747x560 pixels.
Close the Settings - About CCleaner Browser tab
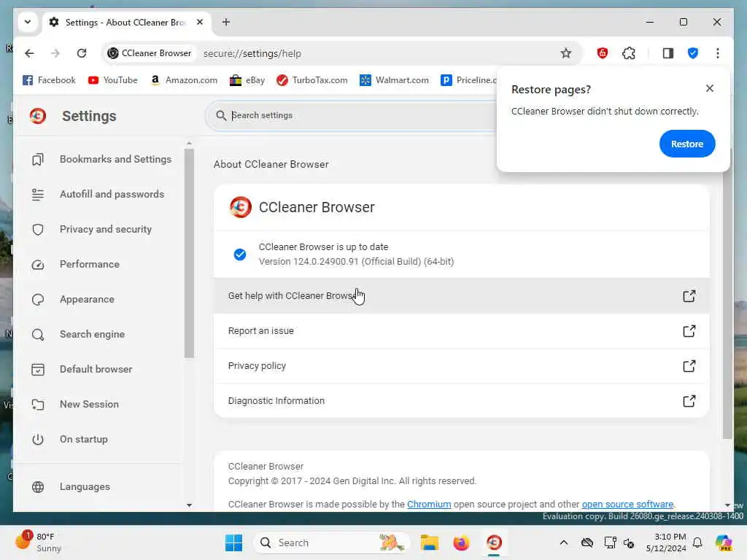pos(200,22)
